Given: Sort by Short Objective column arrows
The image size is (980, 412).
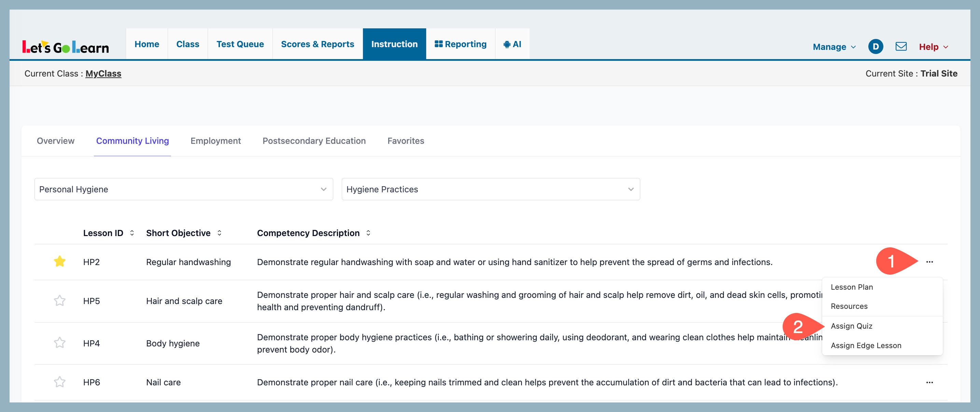Looking at the screenshot, I should pyautogui.click(x=220, y=233).
